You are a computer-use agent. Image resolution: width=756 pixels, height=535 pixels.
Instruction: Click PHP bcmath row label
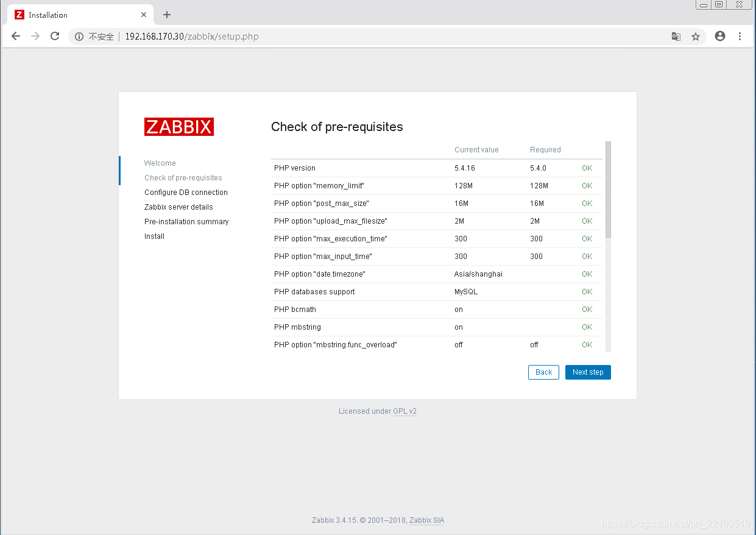[x=295, y=310]
